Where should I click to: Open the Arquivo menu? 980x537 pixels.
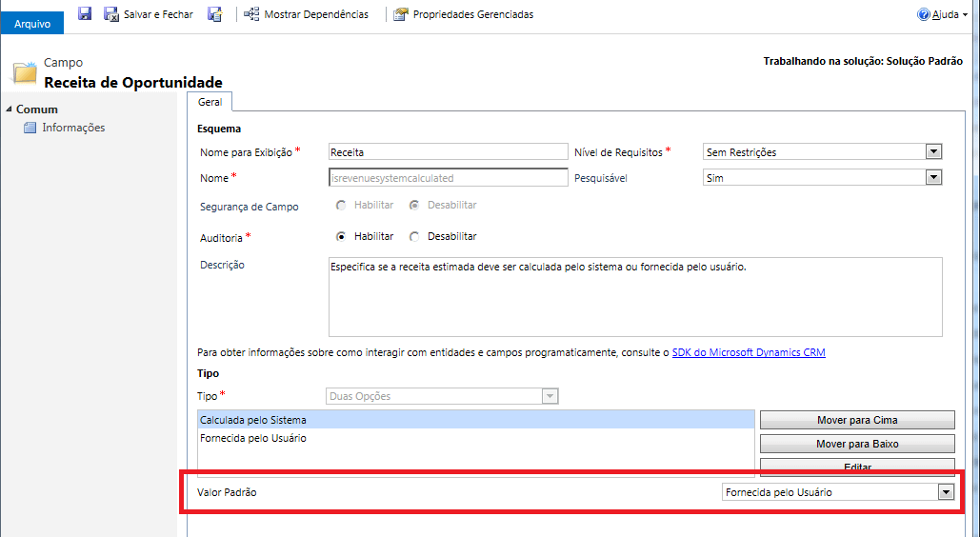[x=32, y=23]
